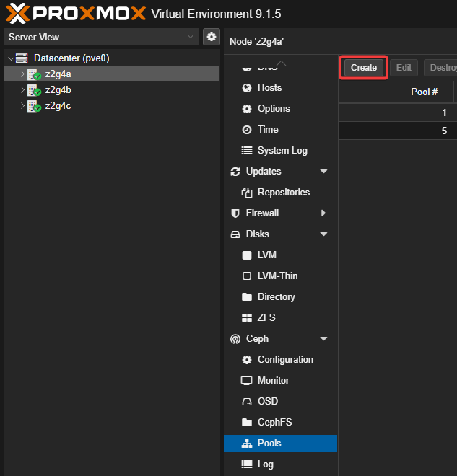This screenshot has width=457, height=476.
Task: Open the Ceph Monitor page
Action: (273, 380)
